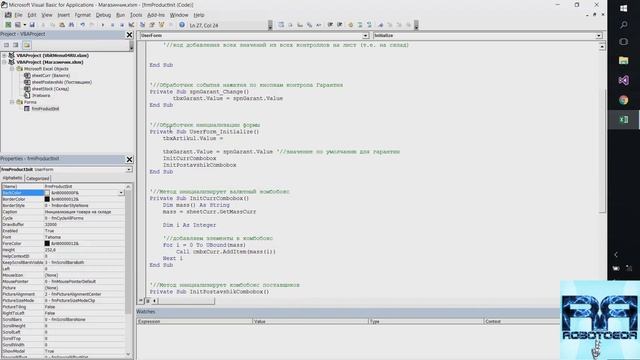
Task: Open the BackColor value dropdown arrow
Action: (x=121, y=193)
